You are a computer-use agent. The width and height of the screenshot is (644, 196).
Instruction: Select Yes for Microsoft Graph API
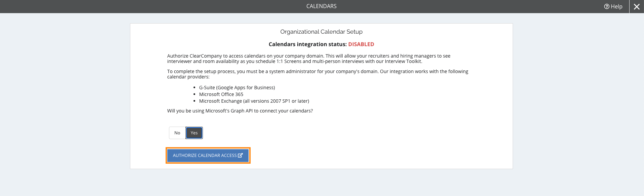click(194, 133)
